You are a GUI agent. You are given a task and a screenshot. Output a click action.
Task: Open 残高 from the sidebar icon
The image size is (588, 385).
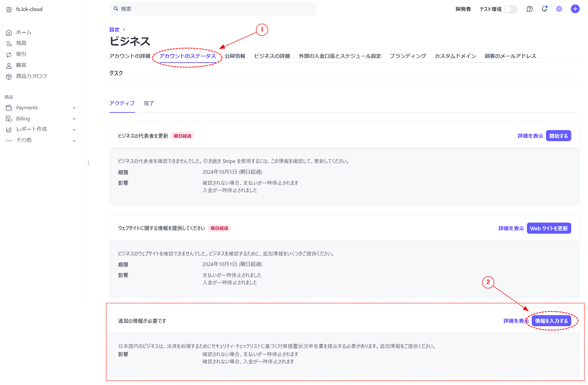9,43
